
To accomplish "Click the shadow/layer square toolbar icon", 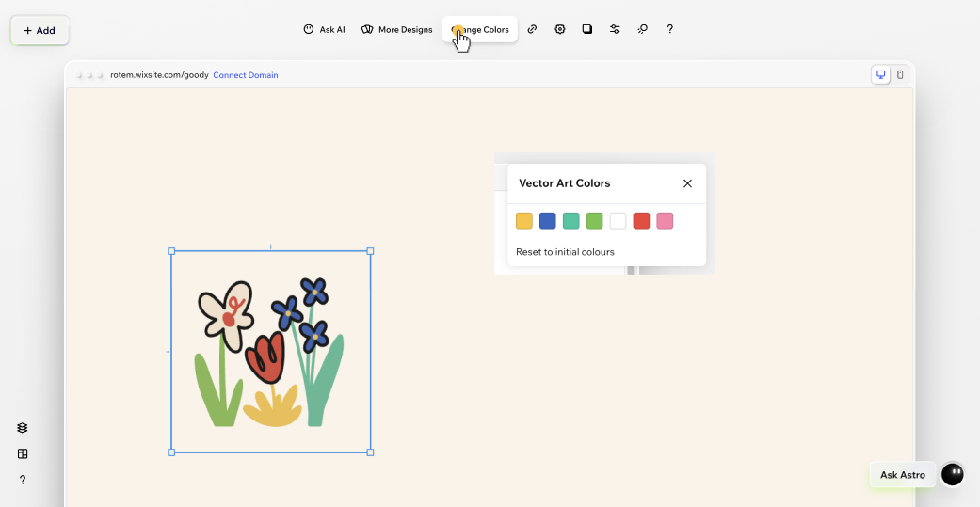I will 587,29.
